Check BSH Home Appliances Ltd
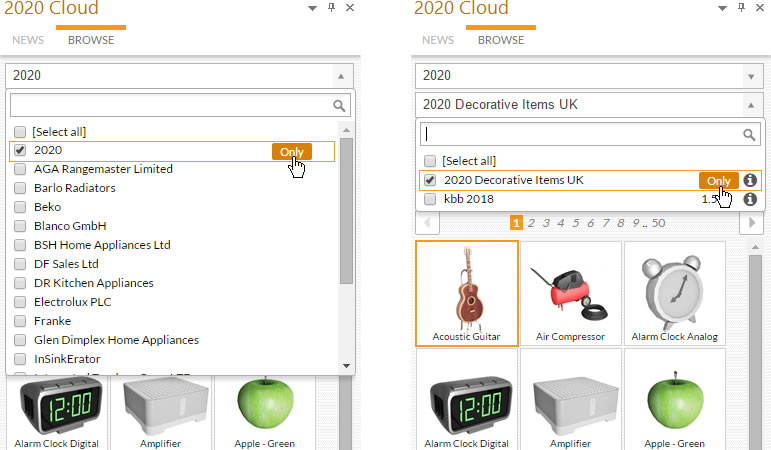The image size is (771, 450). 20,245
